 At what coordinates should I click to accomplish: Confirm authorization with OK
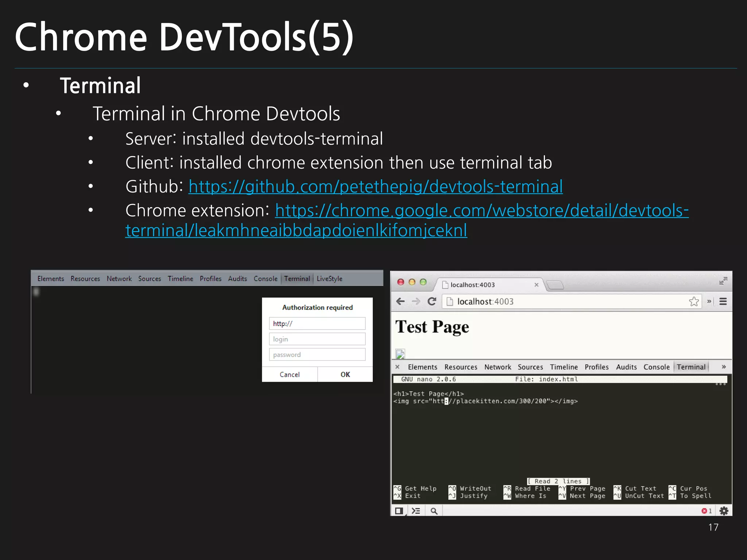pos(345,374)
